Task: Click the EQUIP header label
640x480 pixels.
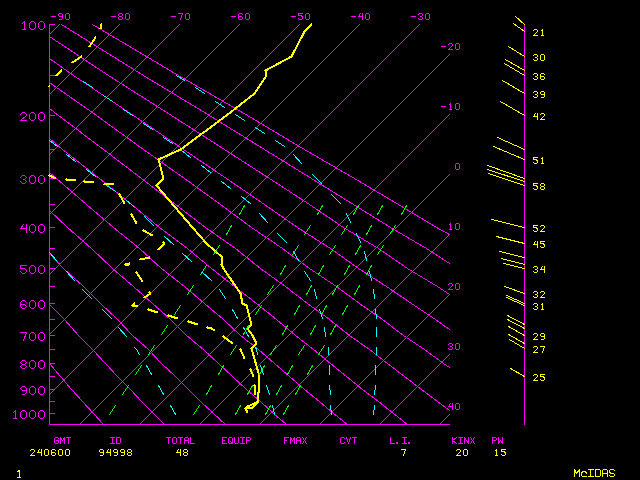Action: (x=237, y=440)
